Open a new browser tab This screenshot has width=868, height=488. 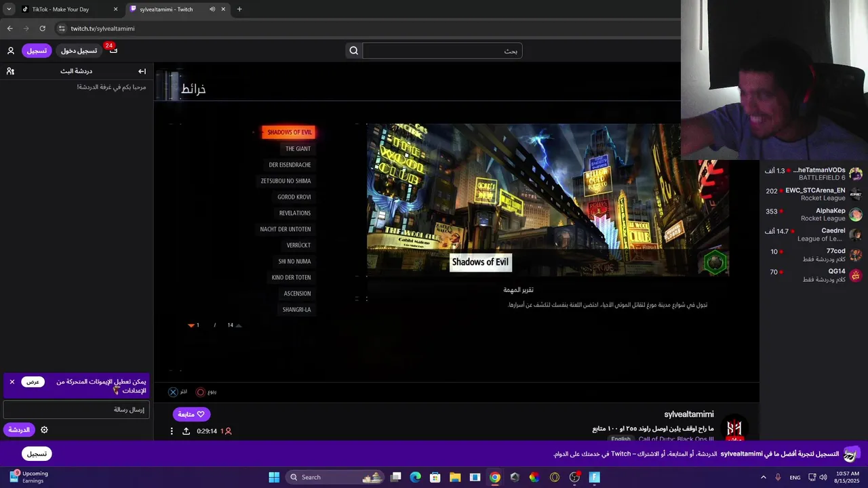coord(239,9)
